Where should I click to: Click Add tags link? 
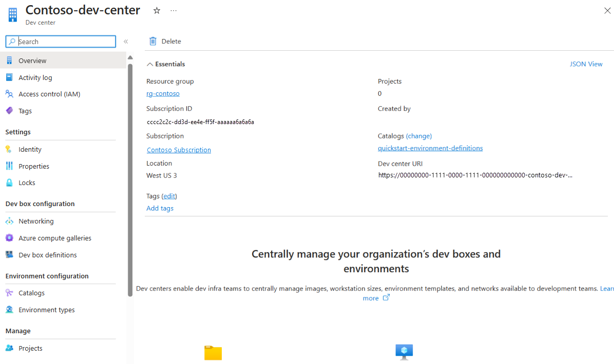(x=160, y=208)
